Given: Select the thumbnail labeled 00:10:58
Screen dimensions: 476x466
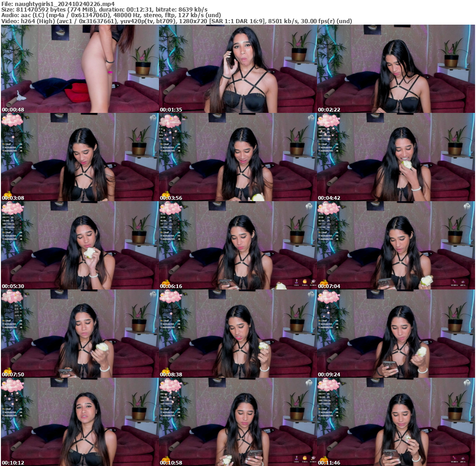Looking at the screenshot, I should (x=238, y=422).
